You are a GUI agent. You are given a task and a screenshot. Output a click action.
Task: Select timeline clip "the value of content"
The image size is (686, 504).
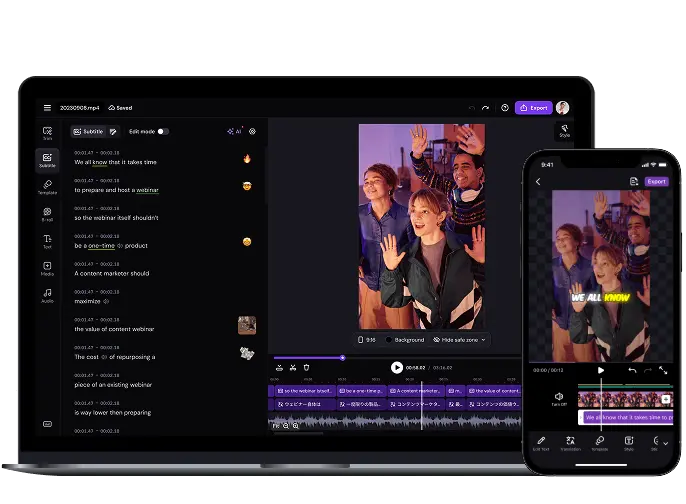pos(494,391)
